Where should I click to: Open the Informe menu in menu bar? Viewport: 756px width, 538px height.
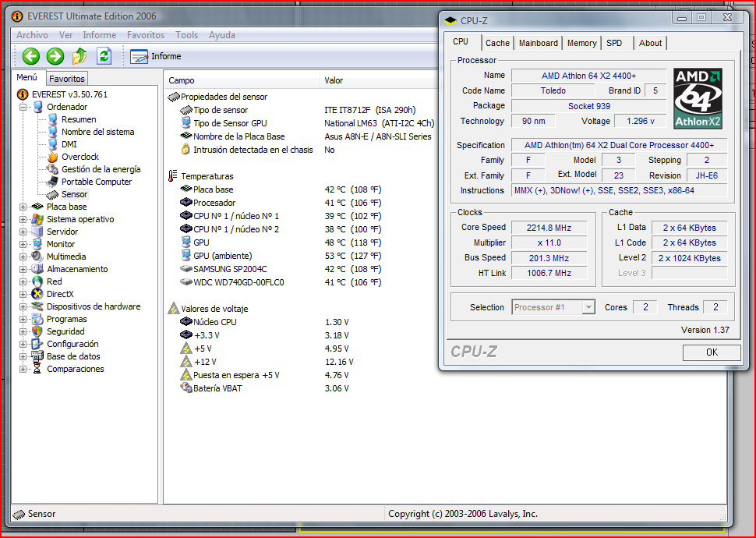click(99, 35)
